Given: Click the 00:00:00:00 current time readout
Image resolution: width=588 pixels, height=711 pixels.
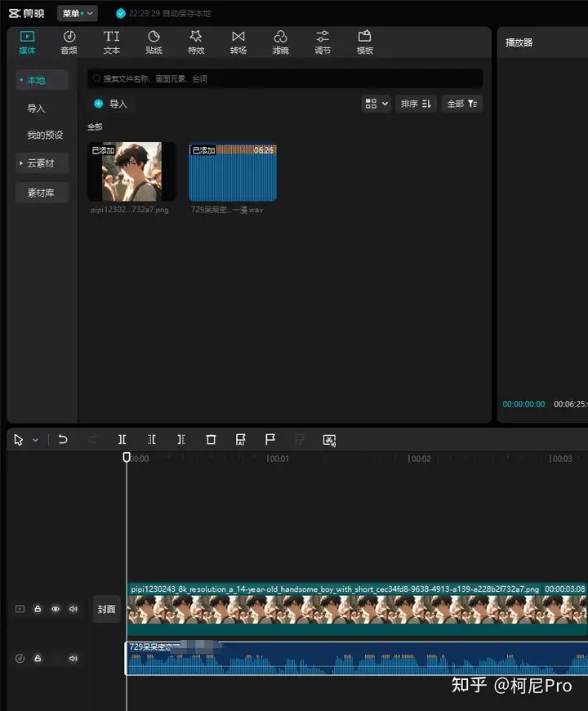Looking at the screenshot, I should tap(523, 404).
